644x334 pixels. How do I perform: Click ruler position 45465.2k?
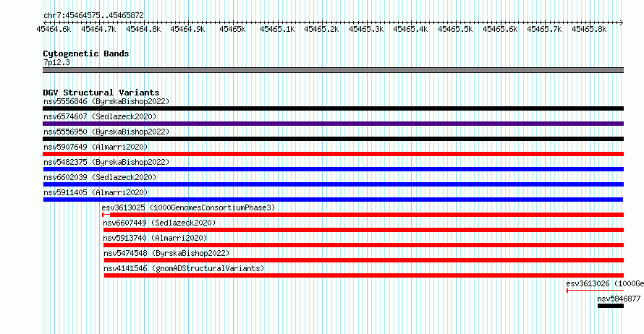[321, 29]
